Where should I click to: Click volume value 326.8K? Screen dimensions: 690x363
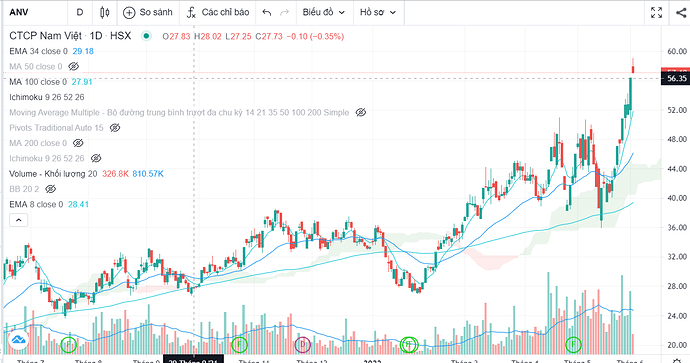(115, 174)
